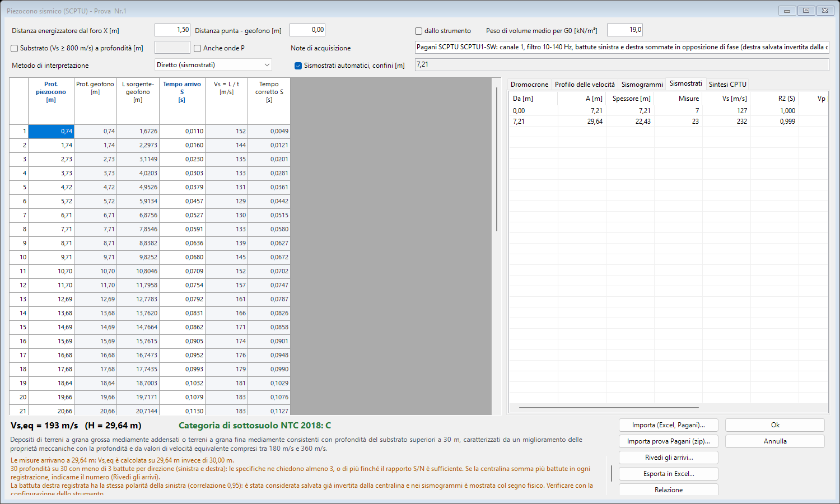Viewport: 840px width, 504px height.
Task: Open the 'Profilo delle velocità' tab
Action: (585, 84)
